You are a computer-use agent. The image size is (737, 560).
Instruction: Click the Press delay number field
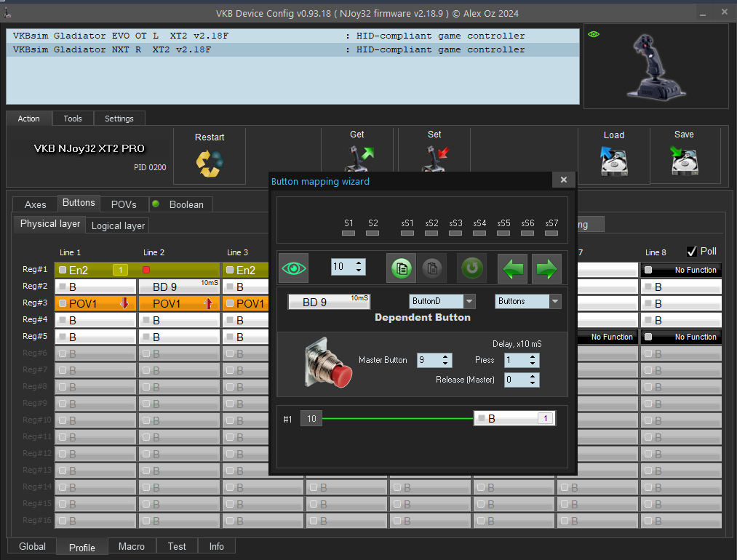[516, 360]
